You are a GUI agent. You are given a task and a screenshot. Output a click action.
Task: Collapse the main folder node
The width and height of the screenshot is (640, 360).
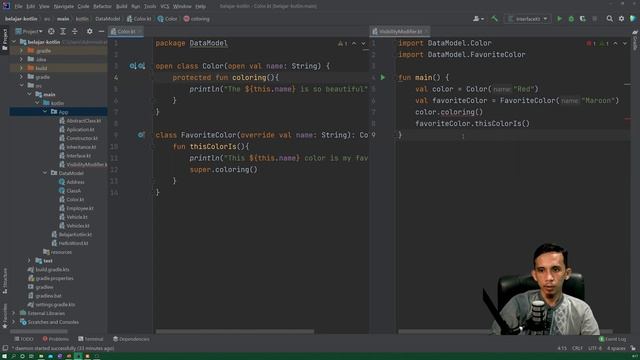(30, 94)
